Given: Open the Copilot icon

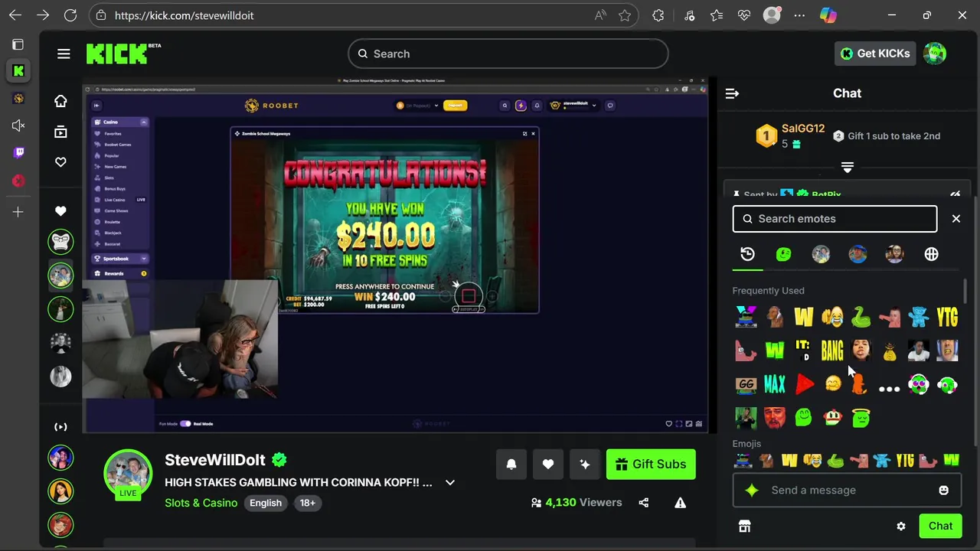Looking at the screenshot, I should tap(828, 15).
